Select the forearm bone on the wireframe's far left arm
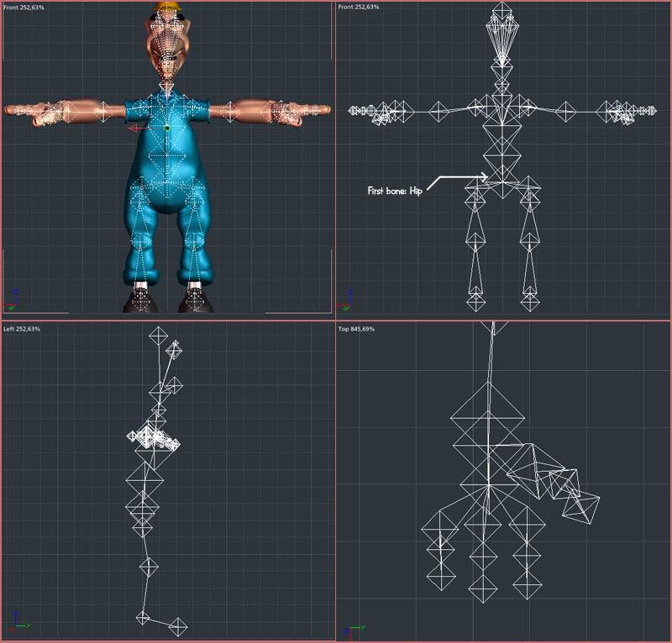Screen dimensions: 672x643 tap(438, 112)
